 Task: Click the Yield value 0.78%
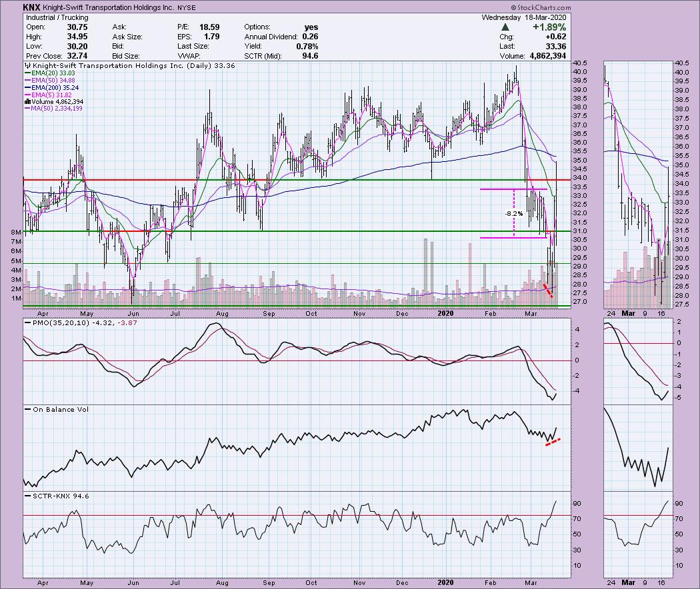pos(307,47)
